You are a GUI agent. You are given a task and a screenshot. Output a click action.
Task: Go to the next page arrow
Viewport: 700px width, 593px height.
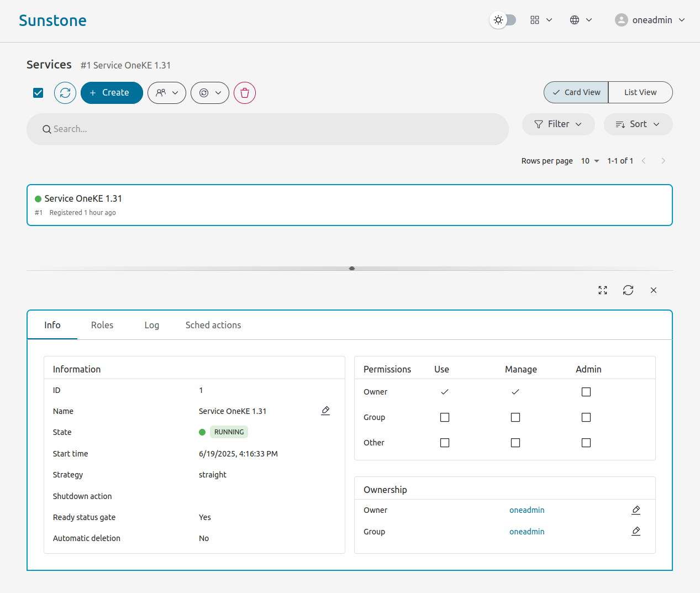(x=663, y=161)
